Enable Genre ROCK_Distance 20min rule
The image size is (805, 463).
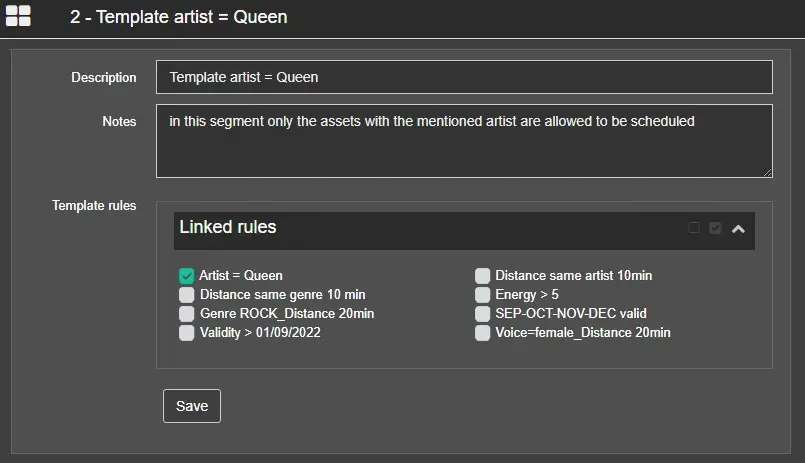[187, 314]
